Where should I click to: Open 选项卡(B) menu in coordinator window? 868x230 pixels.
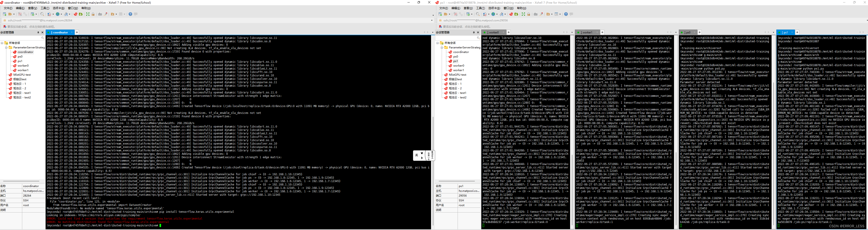click(x=59, y=8)
